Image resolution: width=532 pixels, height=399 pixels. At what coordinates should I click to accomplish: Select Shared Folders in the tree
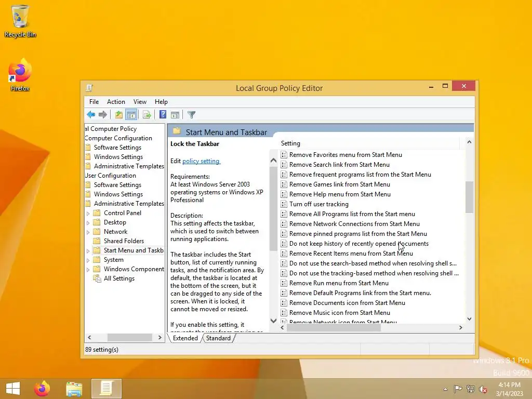[x=124, y=241]
